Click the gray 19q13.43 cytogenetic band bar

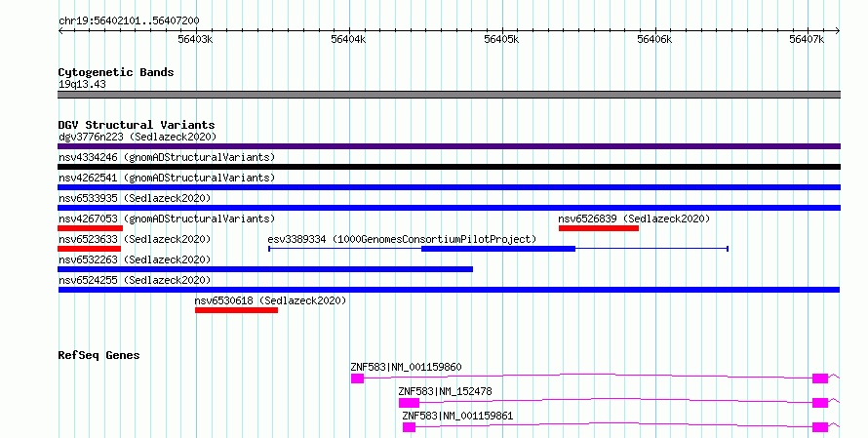tap(449, 95)
